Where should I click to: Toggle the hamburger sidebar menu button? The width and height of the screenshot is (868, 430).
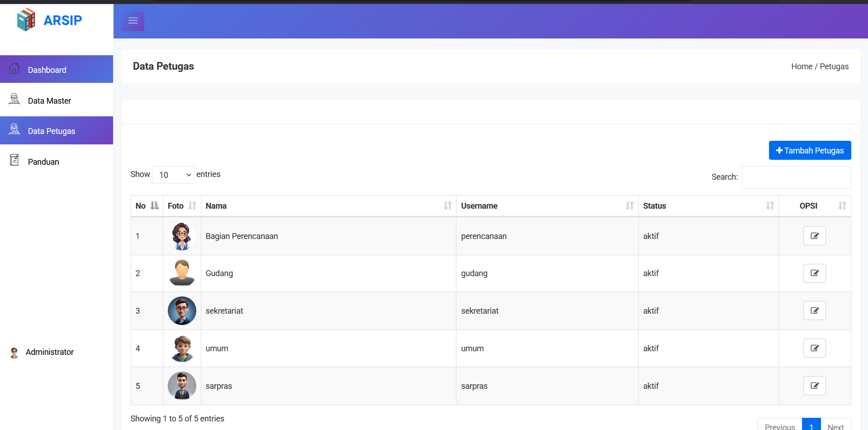coord(133,21)
